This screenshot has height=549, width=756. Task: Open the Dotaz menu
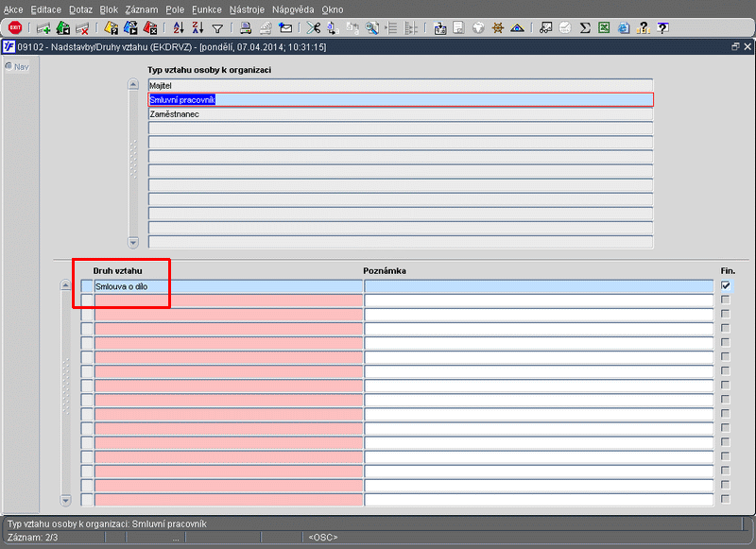pyautogui.click(x=80, y=9)
